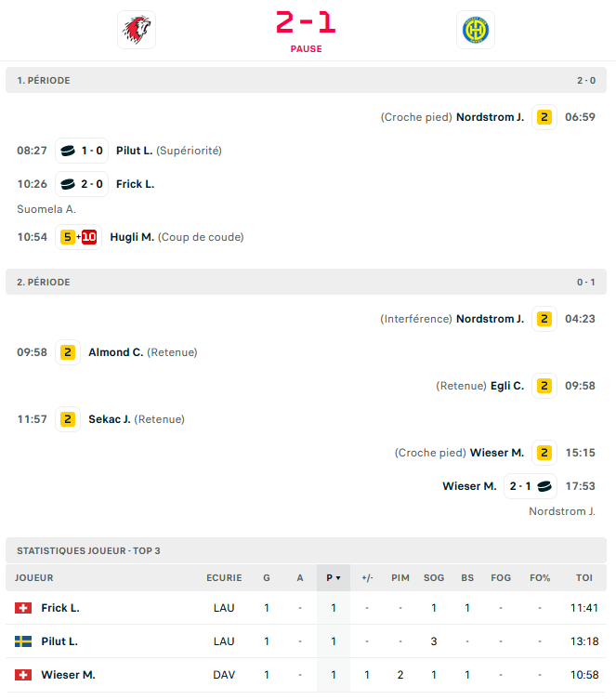Sort the table by the TOI column

583,578
